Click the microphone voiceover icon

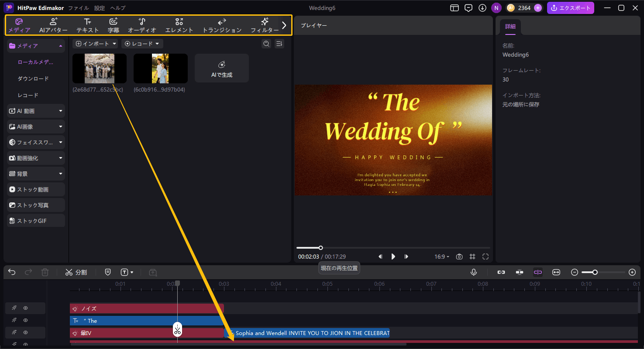tap(474, 272)
